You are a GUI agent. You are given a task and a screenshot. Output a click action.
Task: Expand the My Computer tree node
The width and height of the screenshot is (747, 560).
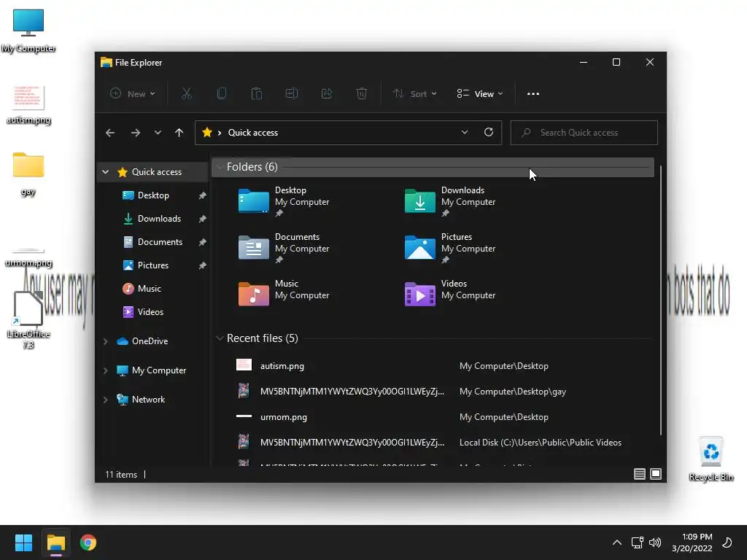coord(105,370)
